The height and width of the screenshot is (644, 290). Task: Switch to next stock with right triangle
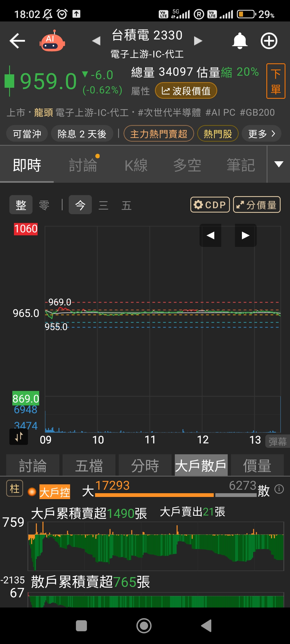pos(198,41)
